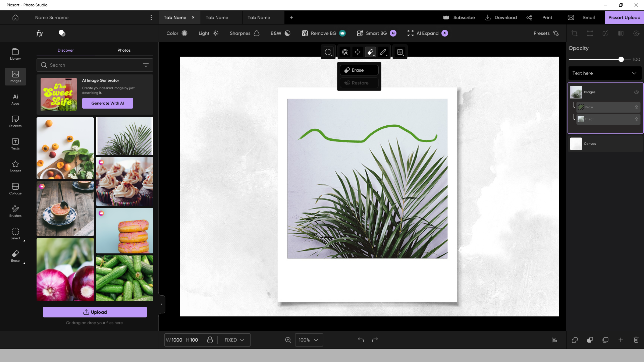Lock the Effect layer
The height and width of the screenshot is (362, 644).
(x=637, y=119)
